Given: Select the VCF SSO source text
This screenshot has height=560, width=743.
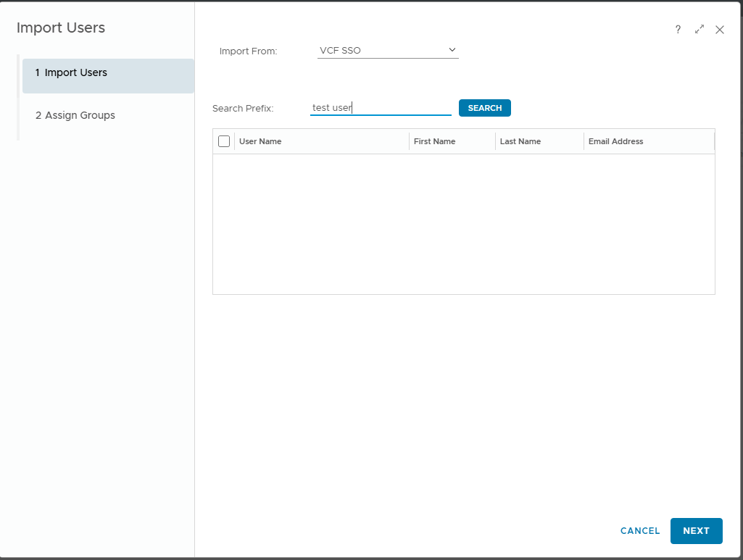Looking at the screenshot, I should 340,51.
